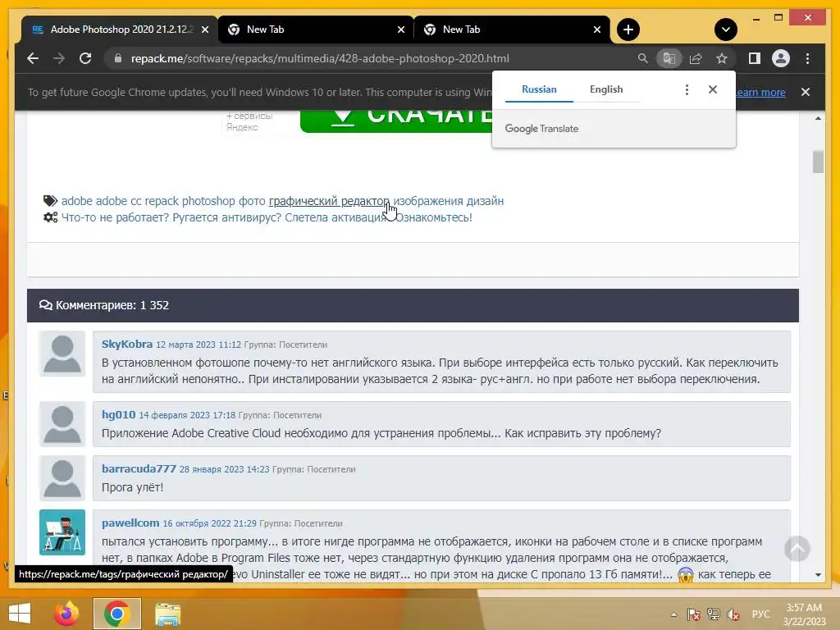Close the Google Translate popup
This screenshot has height=630, width=840.
pyautogui.click(x=713, y=89)
